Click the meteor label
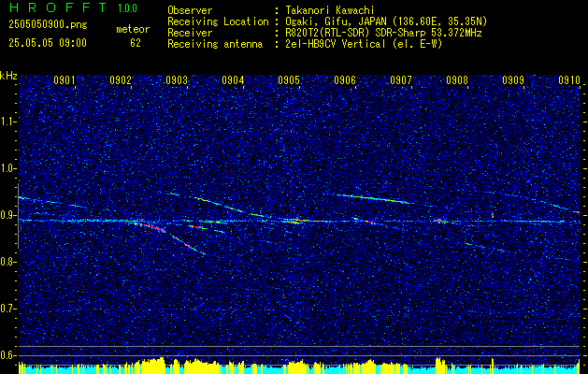 (133, 30)
